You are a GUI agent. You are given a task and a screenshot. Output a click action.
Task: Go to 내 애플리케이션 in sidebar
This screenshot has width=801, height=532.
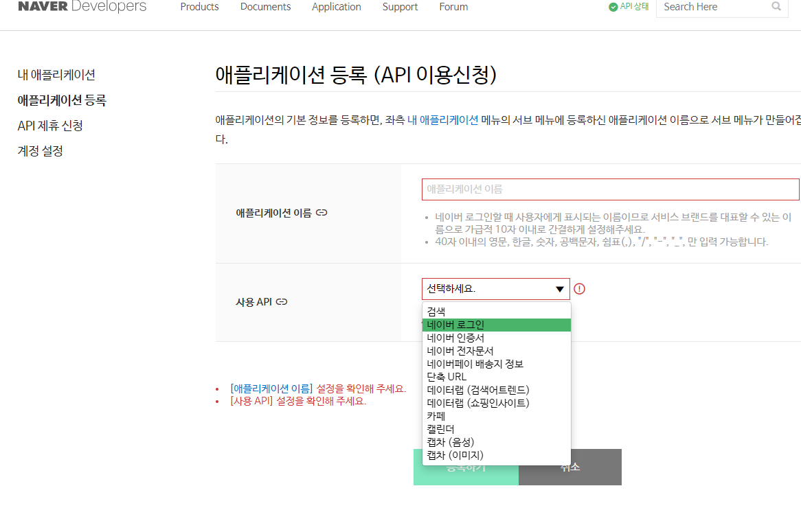coord(56,75)
